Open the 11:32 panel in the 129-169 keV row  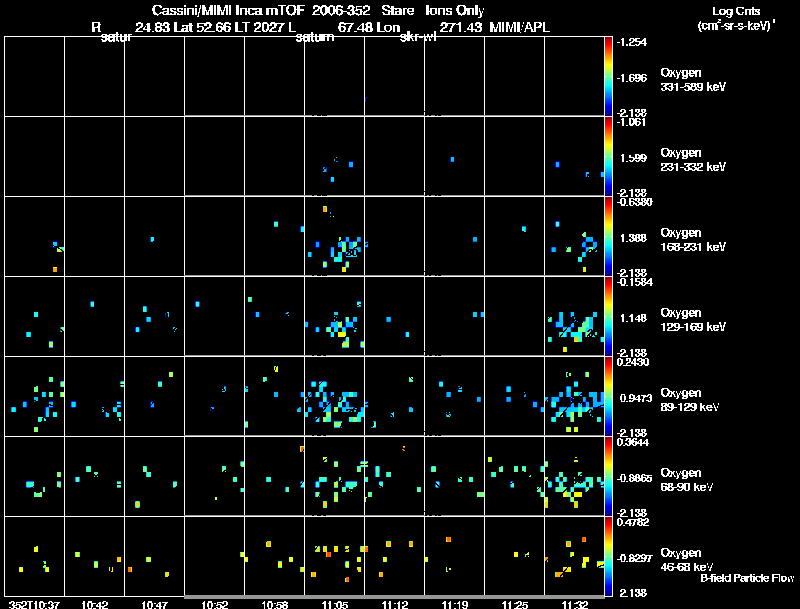point(574,316)
